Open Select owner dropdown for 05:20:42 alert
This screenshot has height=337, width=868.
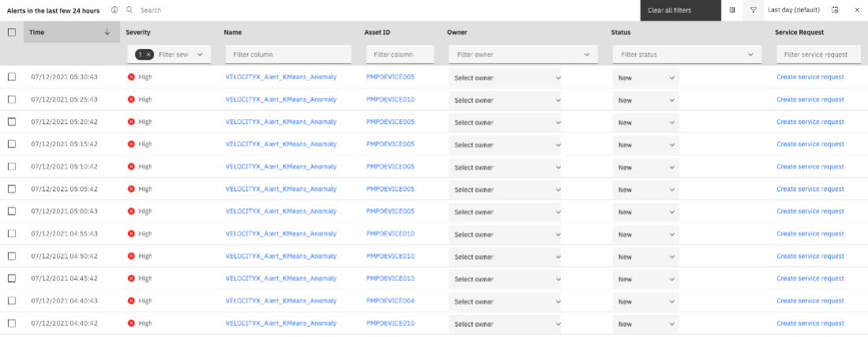pos(505,122)
